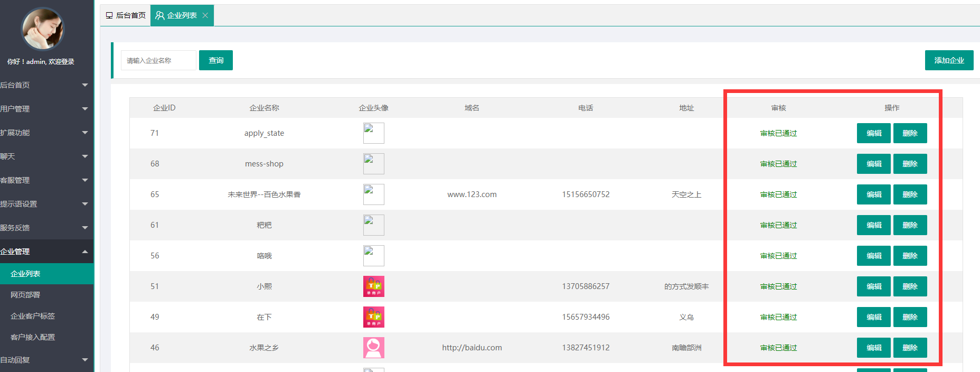The height and width of the screenshot is (372, 980).
Task: Click the company name search input field
Action: 158,60
